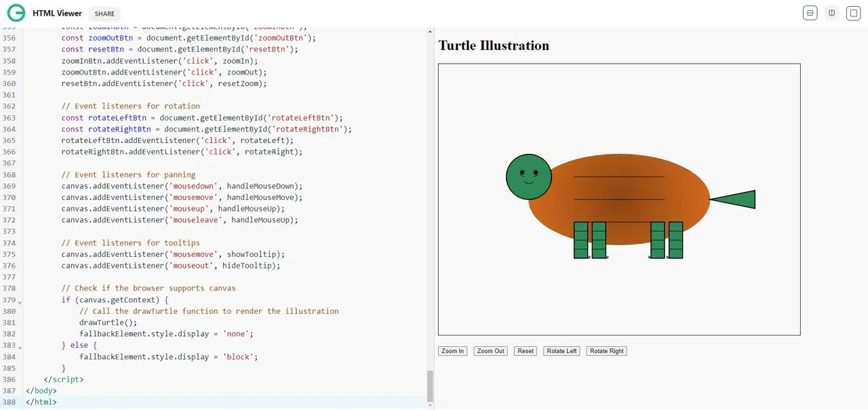Collapse code fold at line 383
This screenshot has width=868, height=410.
pyautogui.click(x=20, y=346)
